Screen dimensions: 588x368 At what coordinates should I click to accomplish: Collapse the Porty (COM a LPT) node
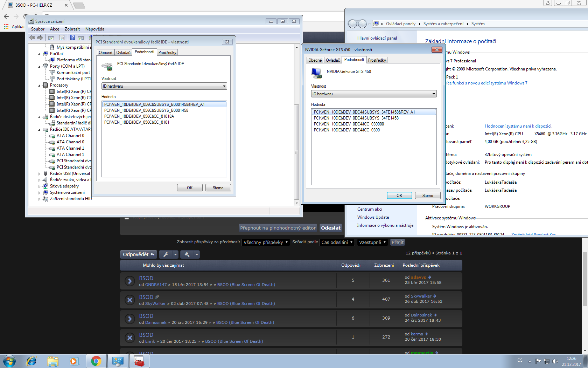(x=40, y=67)
